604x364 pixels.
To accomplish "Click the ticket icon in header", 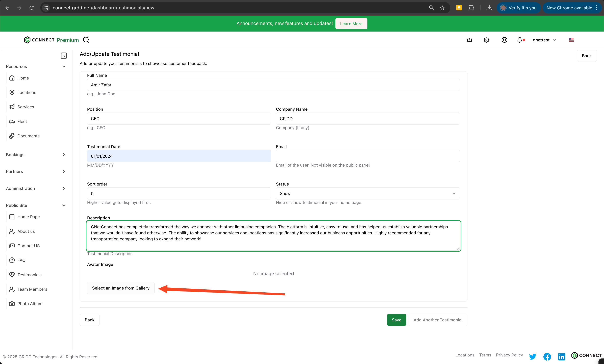I will coord(469,40).
